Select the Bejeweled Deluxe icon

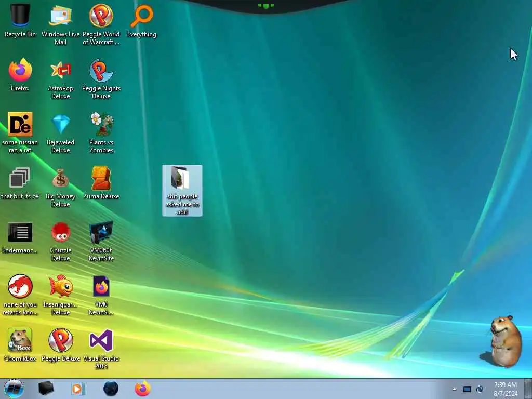click(x=60, y=132)
